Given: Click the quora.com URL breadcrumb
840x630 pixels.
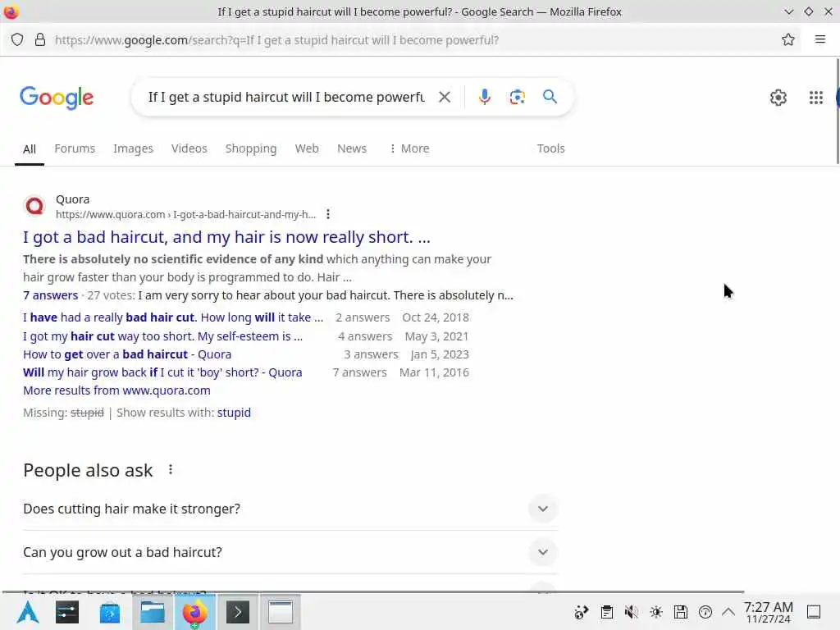Looking at the screenshot, I should (x=186, y=214).
